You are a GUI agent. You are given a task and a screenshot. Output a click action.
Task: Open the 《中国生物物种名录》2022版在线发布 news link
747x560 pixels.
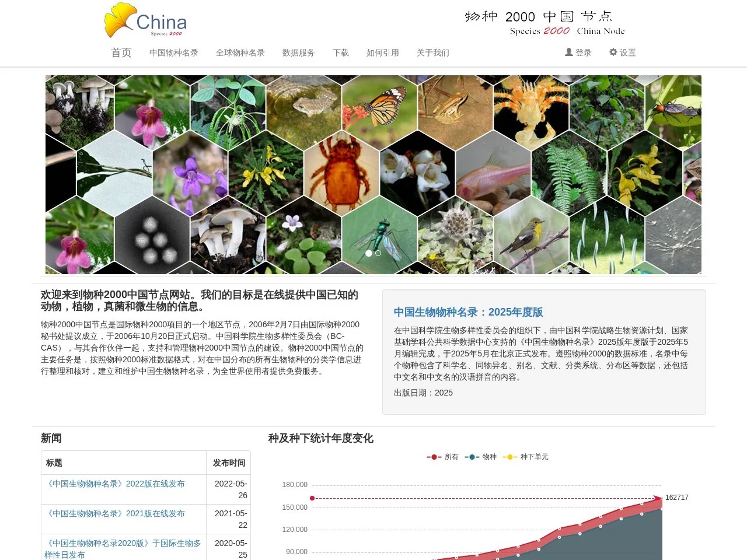[117, 484]
